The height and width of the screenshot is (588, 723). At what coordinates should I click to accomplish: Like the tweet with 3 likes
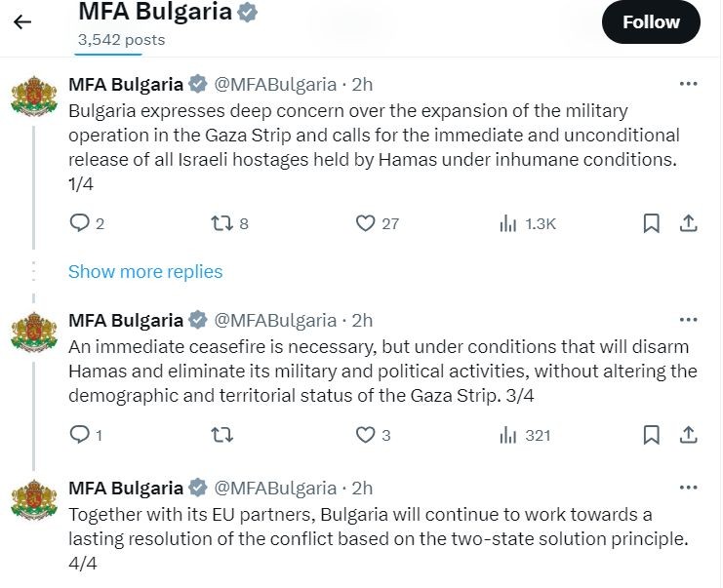point(365,435)
